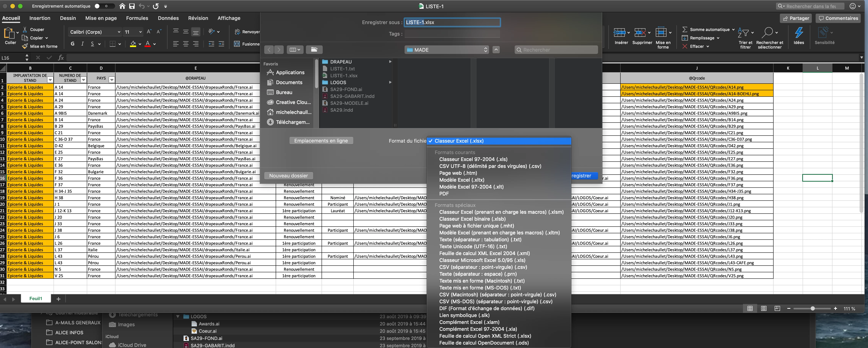Click the Trier et filtrer icon
This screenshot has height=348, width=868.
pos(743,33)
